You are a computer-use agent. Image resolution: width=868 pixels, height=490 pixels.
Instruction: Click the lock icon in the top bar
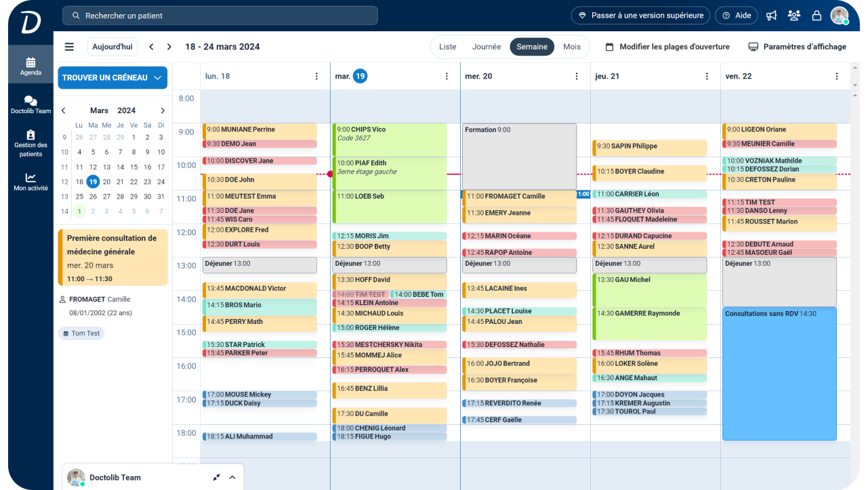[x=816, y=15]
